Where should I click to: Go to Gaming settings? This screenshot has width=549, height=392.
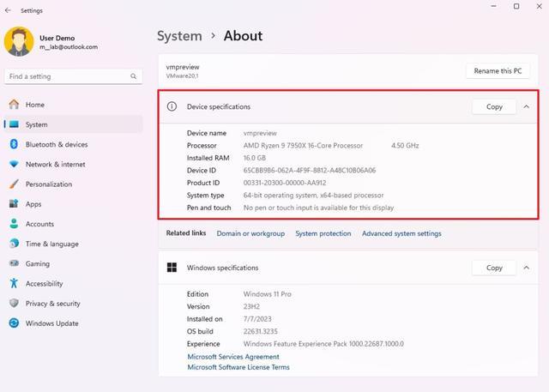point(73,263)
